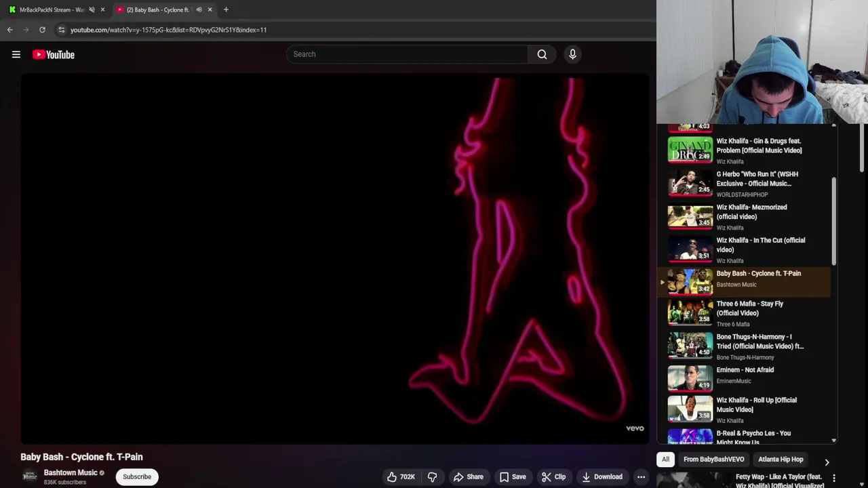The height and width of the screenshot is (488, 868).
Task: Save the video to a playlist
Action: click(x=513, y=476)
